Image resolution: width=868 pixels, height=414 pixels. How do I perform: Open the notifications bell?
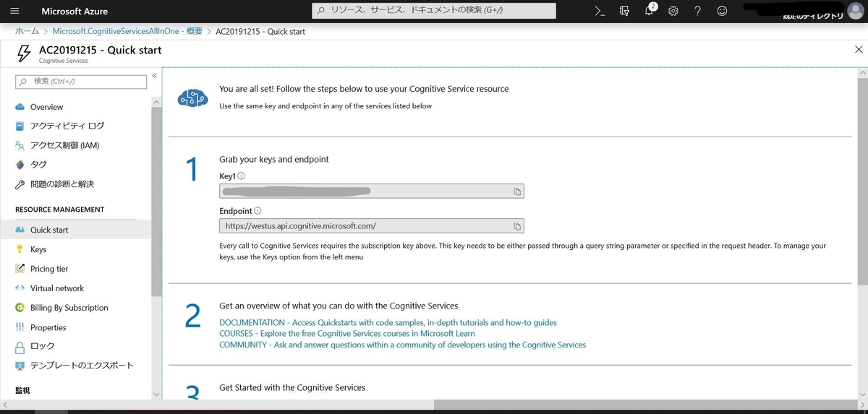[x=650, y=11]
